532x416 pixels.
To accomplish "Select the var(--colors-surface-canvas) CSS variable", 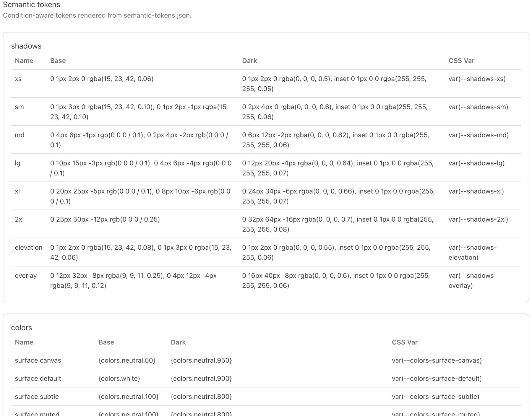I will [x=437, y=360].
